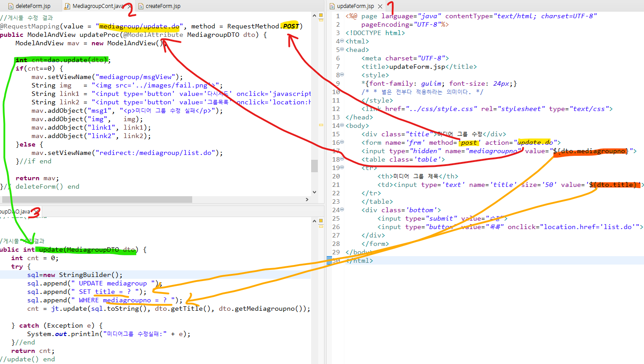The width and height of the screenshot is (644, 364).
Task: Click the createForm.jsp tab file icon
Action: tap(141, 6)
